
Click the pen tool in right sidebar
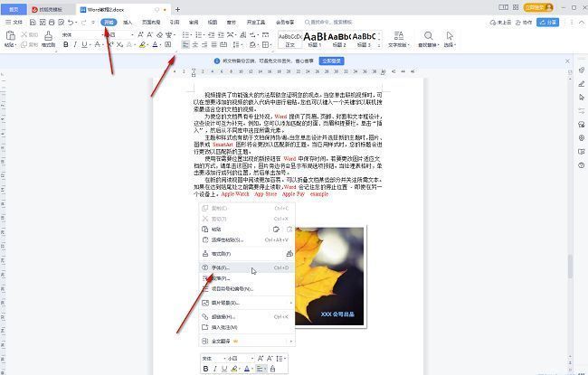click(582, 83)
